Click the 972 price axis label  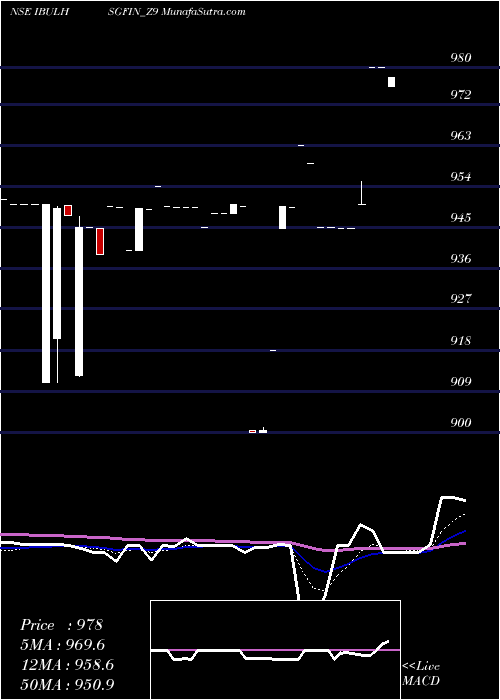461,95
